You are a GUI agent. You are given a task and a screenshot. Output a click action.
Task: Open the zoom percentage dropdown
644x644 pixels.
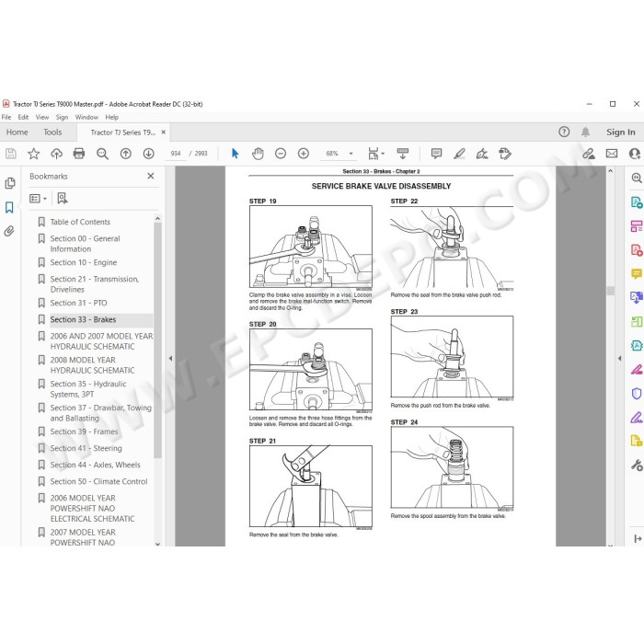(351, 154)
